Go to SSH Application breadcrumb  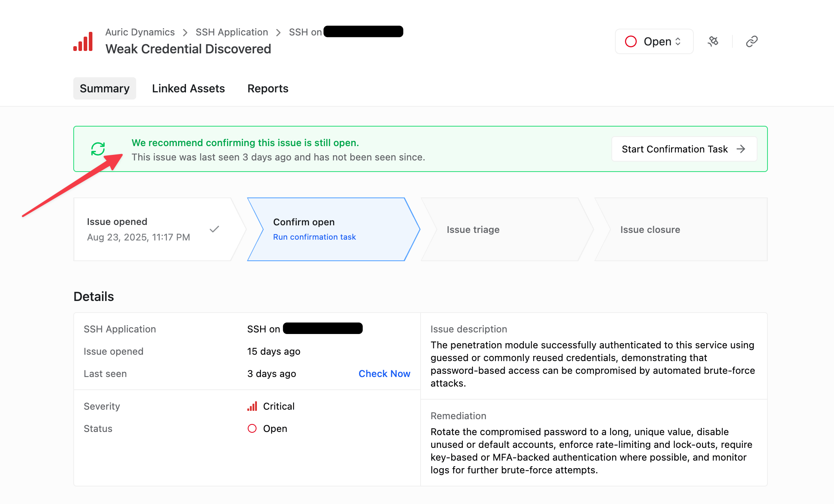point(232,32)
